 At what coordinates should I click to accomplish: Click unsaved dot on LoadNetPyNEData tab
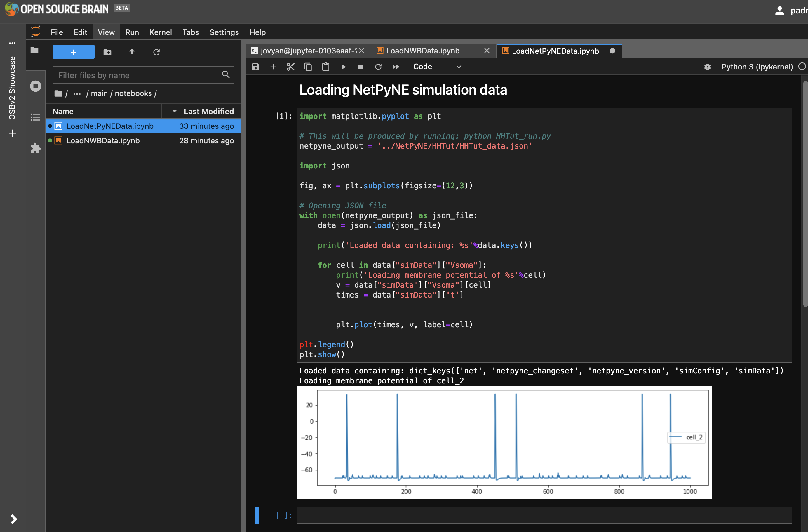(612, 51)
